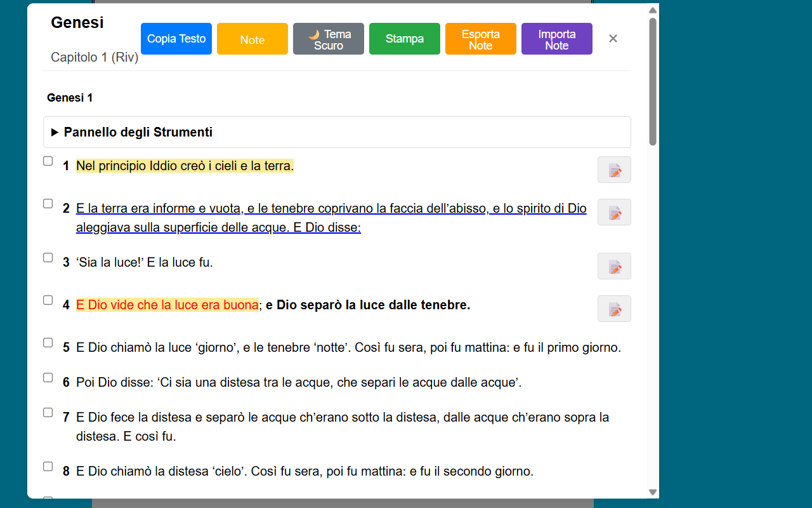
Task: Toggle the checkbox for verse 5
Action: click(x=48, y=342)
